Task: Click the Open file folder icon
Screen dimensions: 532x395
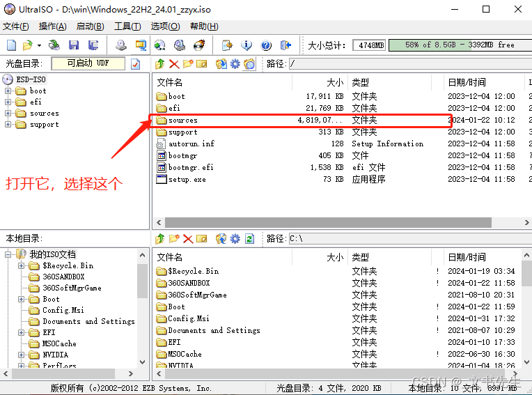Action: (x=27, y=45)
